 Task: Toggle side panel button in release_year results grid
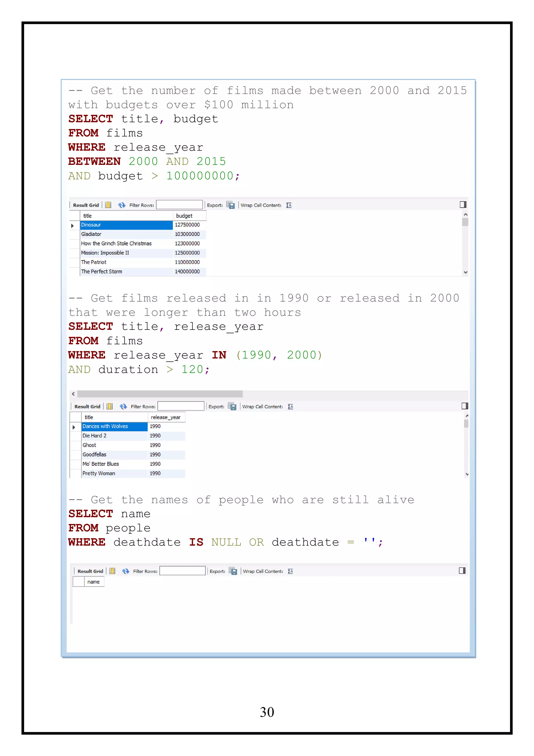465,406
